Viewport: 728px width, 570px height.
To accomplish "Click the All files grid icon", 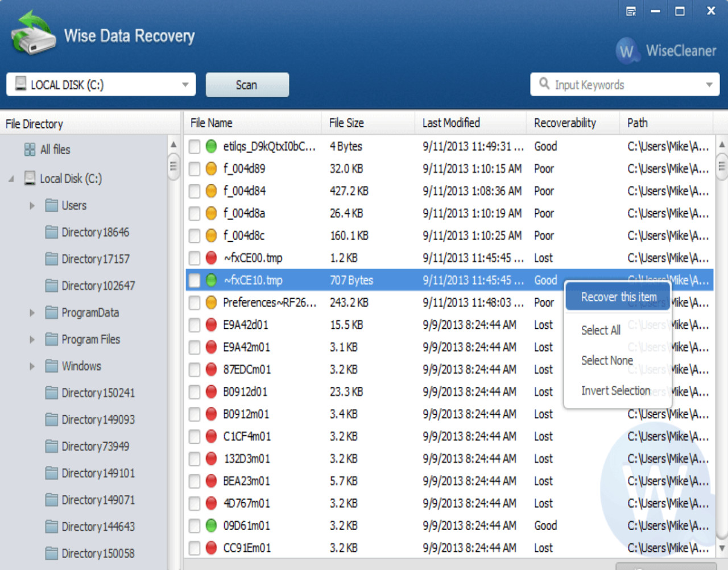I will [30, 150].
